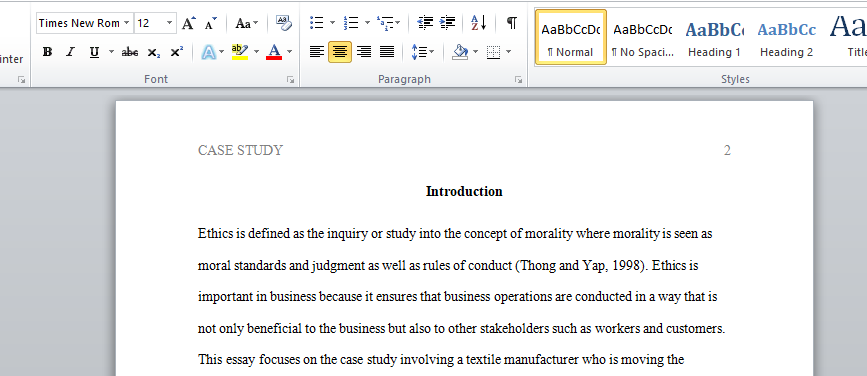
Task: Apply superscript formatting
Action: click(176, 52)
